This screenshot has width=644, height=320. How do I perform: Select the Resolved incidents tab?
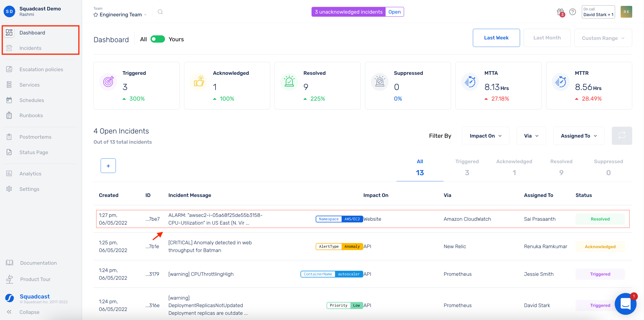(x=561, y=167)
